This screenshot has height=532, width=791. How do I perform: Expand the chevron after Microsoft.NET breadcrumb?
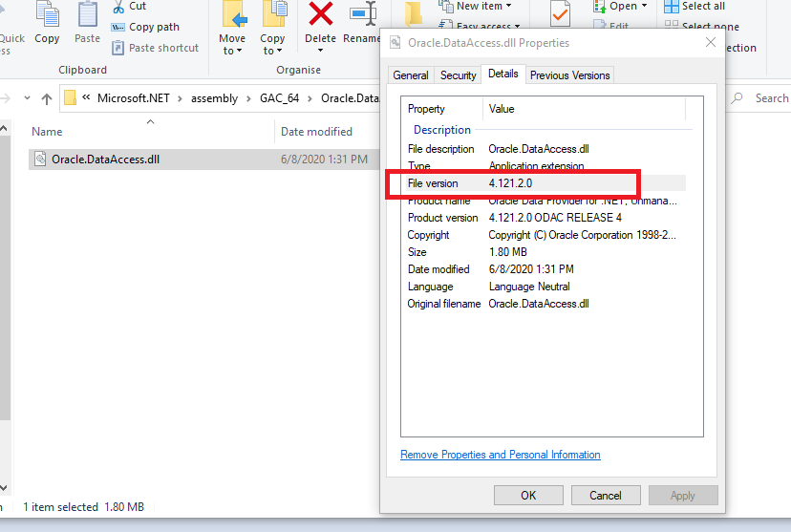click(x=180, y=98)
